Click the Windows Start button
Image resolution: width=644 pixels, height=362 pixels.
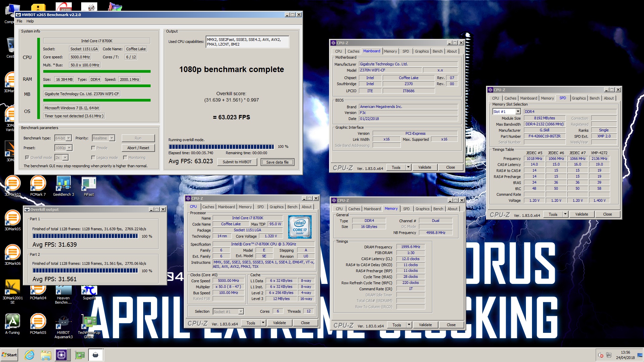(9, 355)
